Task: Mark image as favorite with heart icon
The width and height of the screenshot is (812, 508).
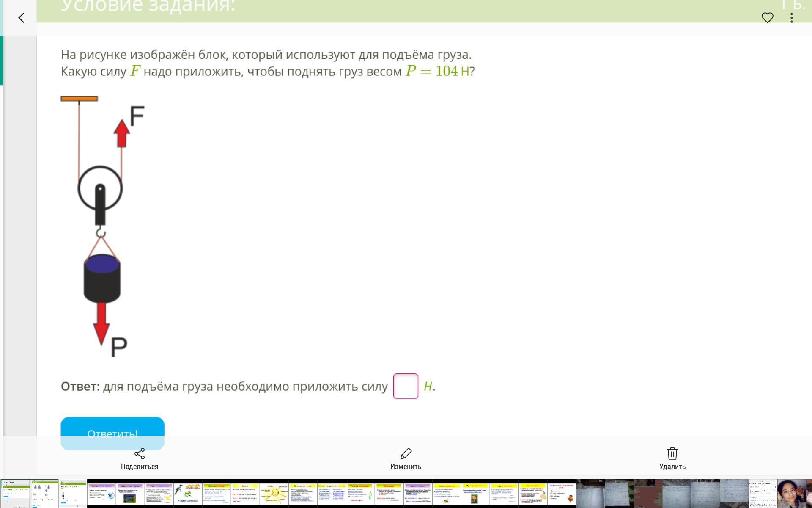Action: tap(767, 18)
